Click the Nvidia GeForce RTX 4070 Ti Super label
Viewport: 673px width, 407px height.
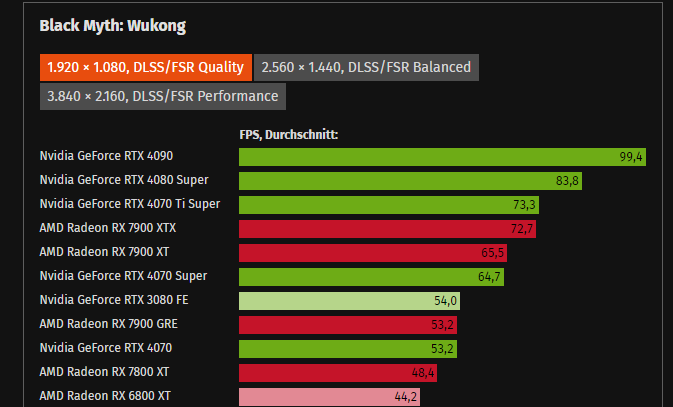[130, 204]
